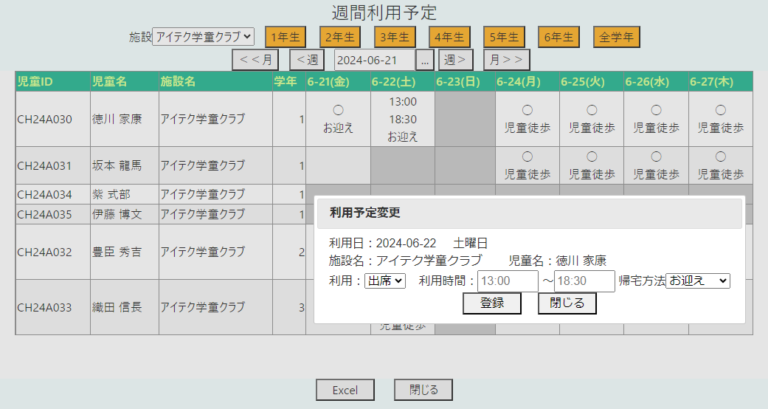The image size is (768, 409).
Task: Show all grades with 全学年 button
Action: click(617, 38)
